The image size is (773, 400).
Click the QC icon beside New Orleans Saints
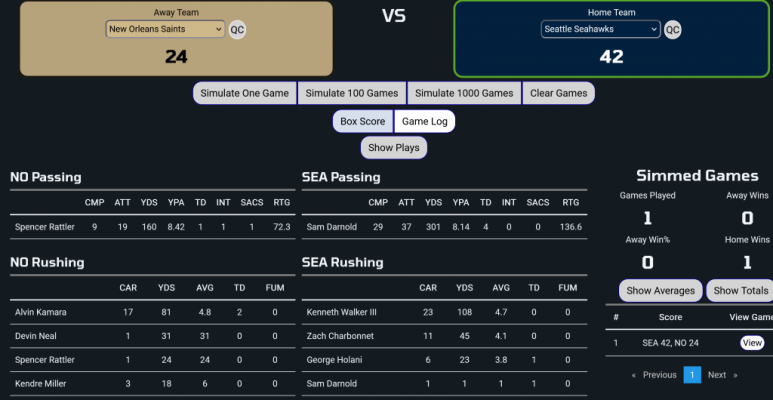pyautogui.click(x=237, y=30)
